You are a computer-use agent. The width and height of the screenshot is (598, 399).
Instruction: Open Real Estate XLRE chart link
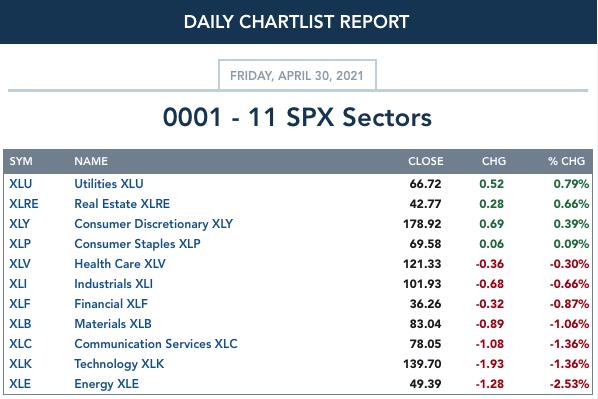tap(122, 204)
